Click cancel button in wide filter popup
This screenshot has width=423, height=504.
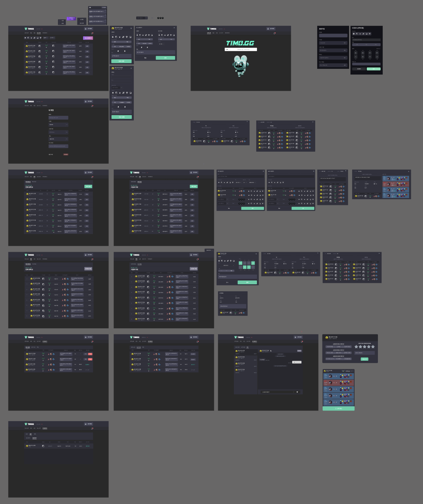[x=145, y=58]
